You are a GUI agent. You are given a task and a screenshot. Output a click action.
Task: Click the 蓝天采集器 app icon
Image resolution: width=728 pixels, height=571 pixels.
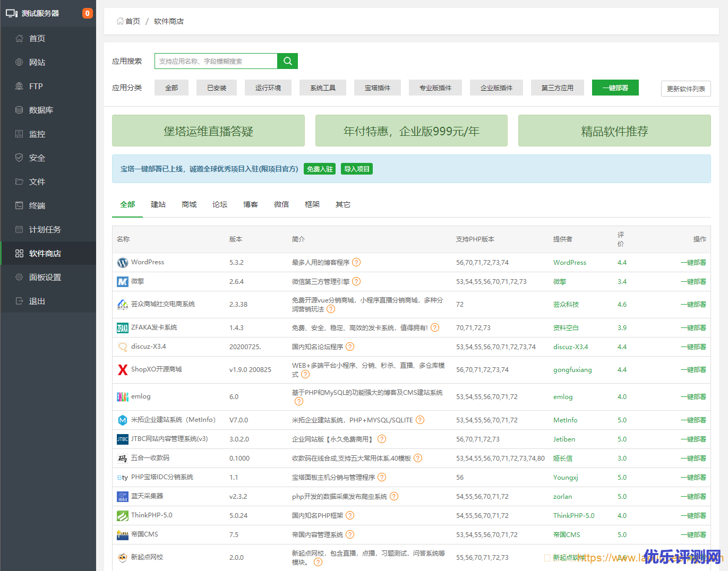(123, 497)
